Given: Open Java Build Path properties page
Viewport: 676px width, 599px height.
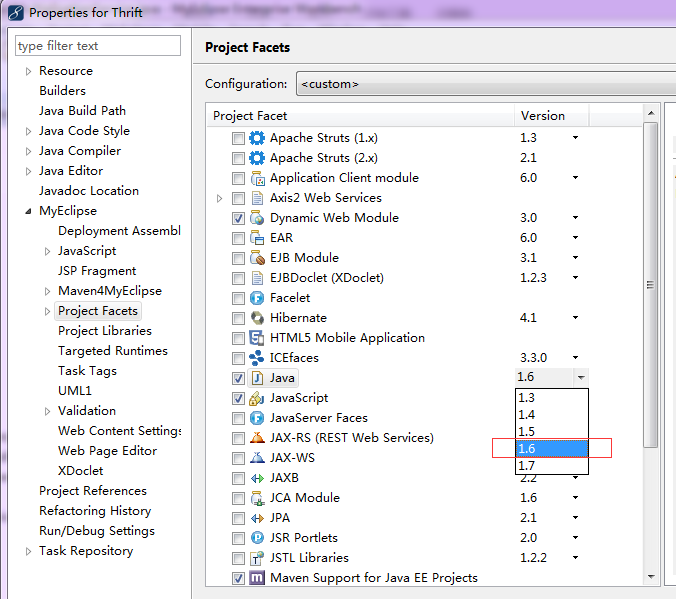Looking at the screenshot, I should pos(82,111).
